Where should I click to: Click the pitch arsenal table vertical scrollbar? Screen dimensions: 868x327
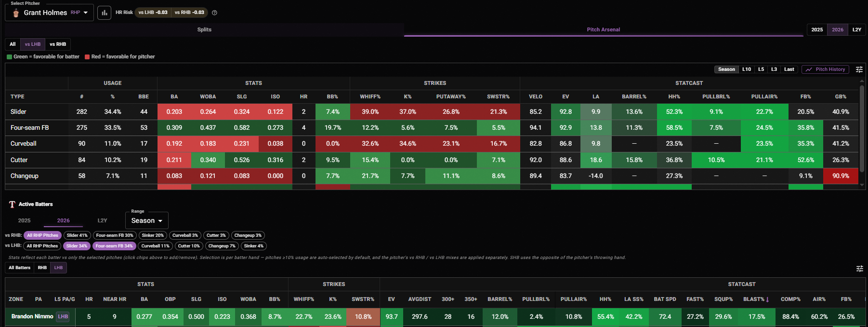(862, 128)
